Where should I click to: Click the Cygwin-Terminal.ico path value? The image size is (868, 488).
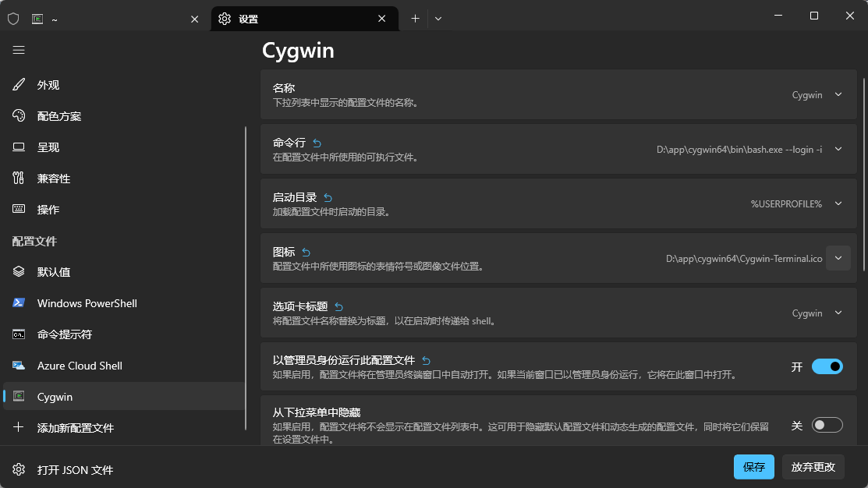click(744, 258)
